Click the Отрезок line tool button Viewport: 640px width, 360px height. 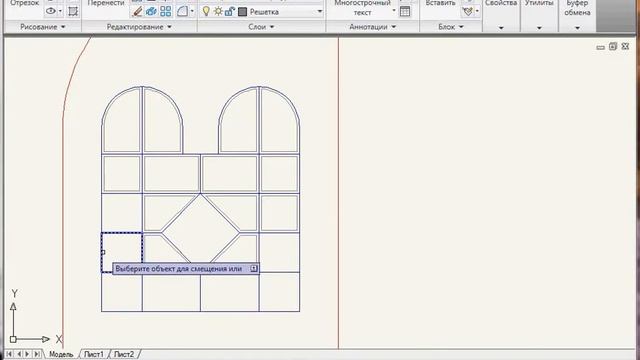pyautogui.click(x=24, y=3)
